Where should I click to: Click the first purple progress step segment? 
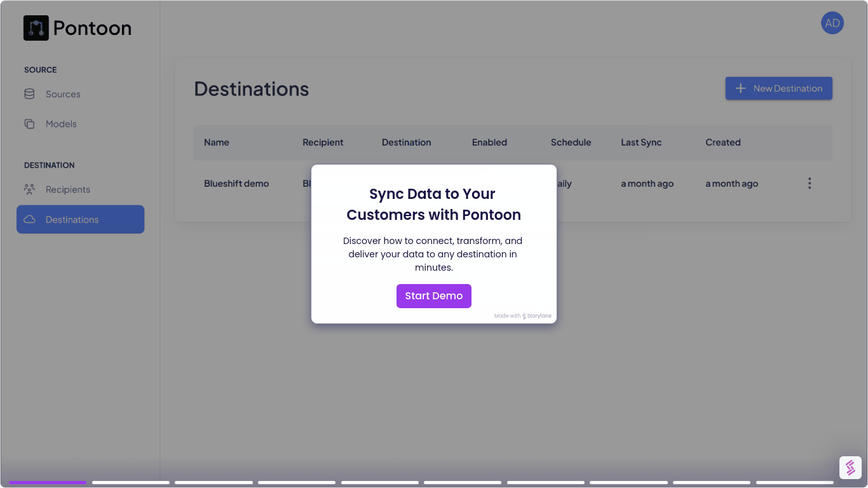48,482
